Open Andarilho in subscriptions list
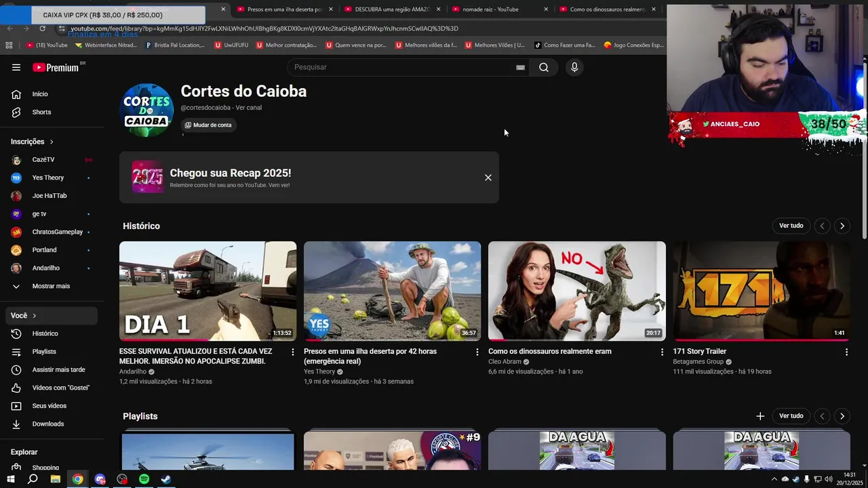Screen dimensions: 868x488 [x=46, y=268]
